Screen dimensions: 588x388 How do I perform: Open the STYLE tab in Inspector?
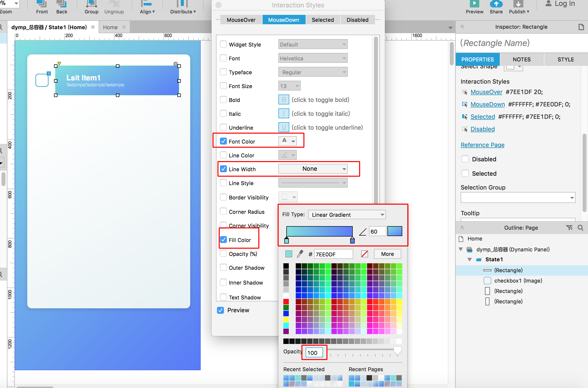566,59
